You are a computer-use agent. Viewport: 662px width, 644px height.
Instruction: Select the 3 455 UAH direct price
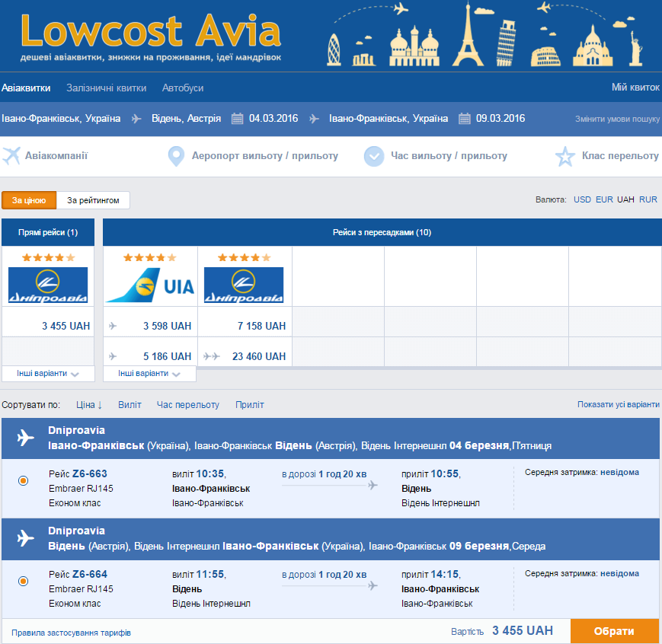point(66,326)
